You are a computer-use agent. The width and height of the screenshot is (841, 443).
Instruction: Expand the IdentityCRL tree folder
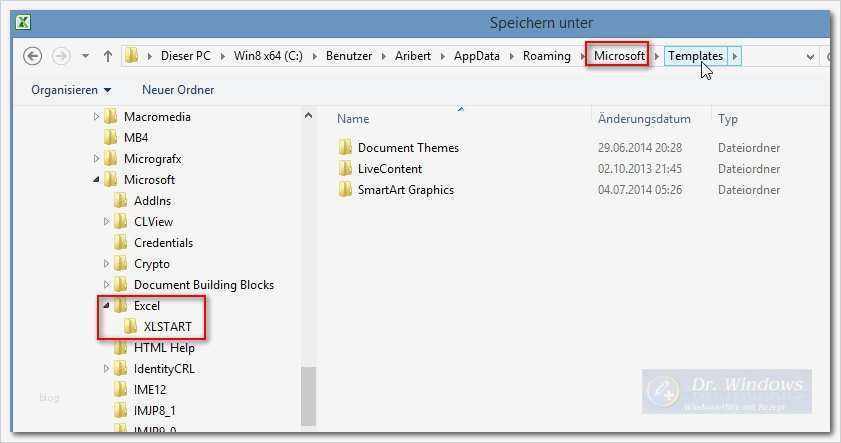pyautogui.click(x=106, y=369)
